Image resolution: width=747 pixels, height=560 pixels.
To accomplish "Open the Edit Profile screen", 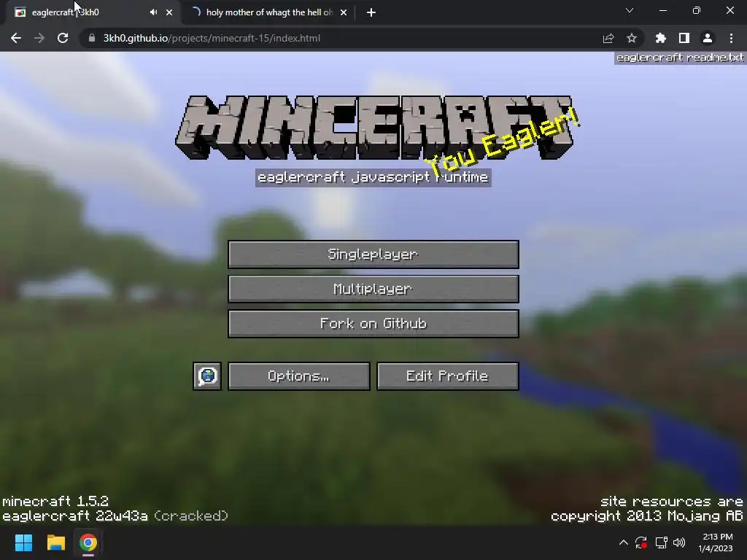I will (447, 376).
